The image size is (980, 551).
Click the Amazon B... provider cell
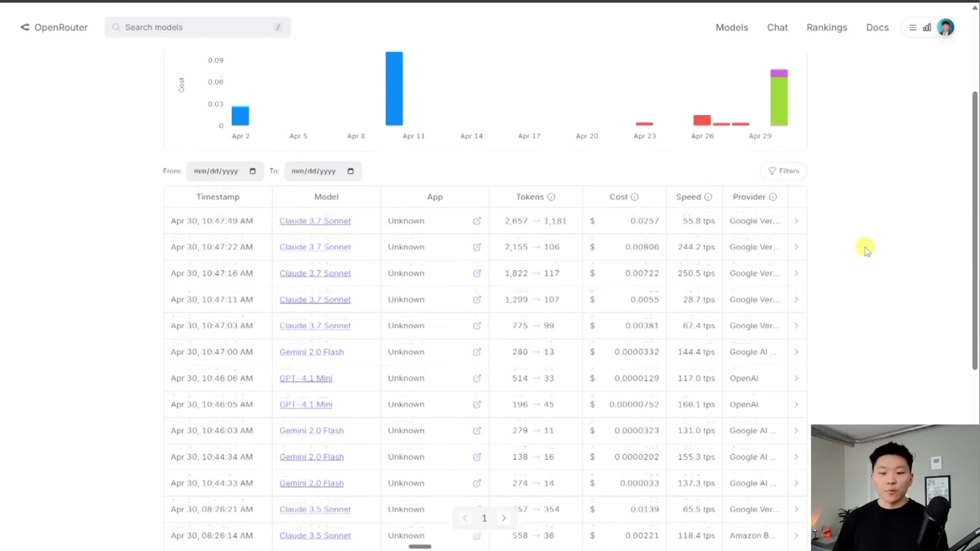tap(754, 536)
